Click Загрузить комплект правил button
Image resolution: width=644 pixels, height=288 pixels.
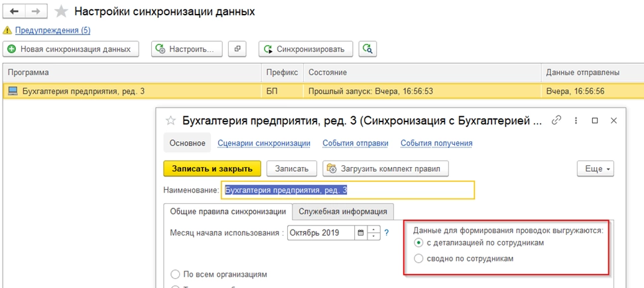[x=385, y=169]
